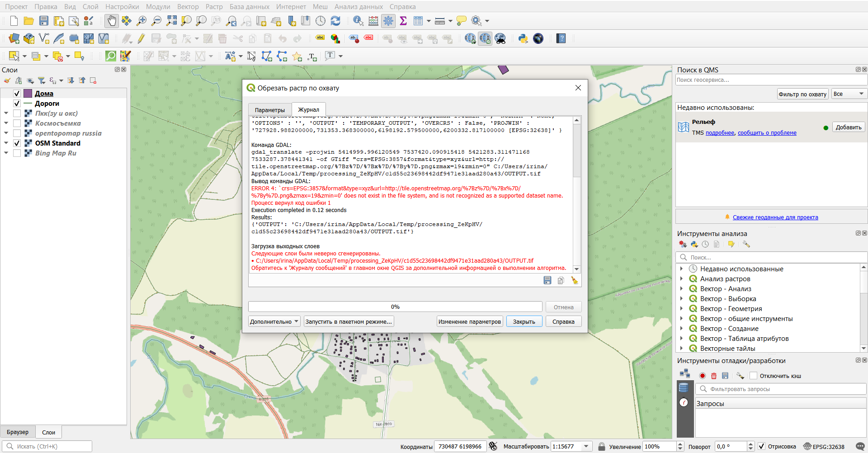Image resolution: width=868 pixels, height=453 pixels.
Task: Switch to the Параметры tab
Action: tap(269, 110)
